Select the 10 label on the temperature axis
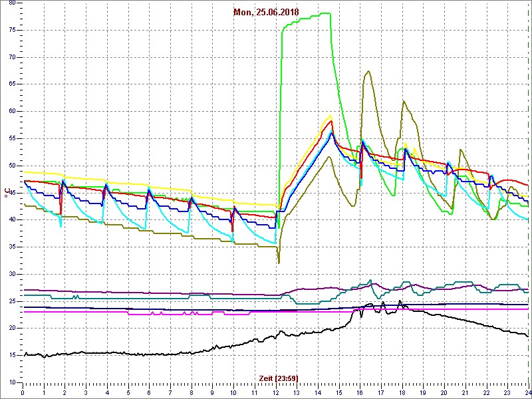Screen dimensions: 532x399 11,382
